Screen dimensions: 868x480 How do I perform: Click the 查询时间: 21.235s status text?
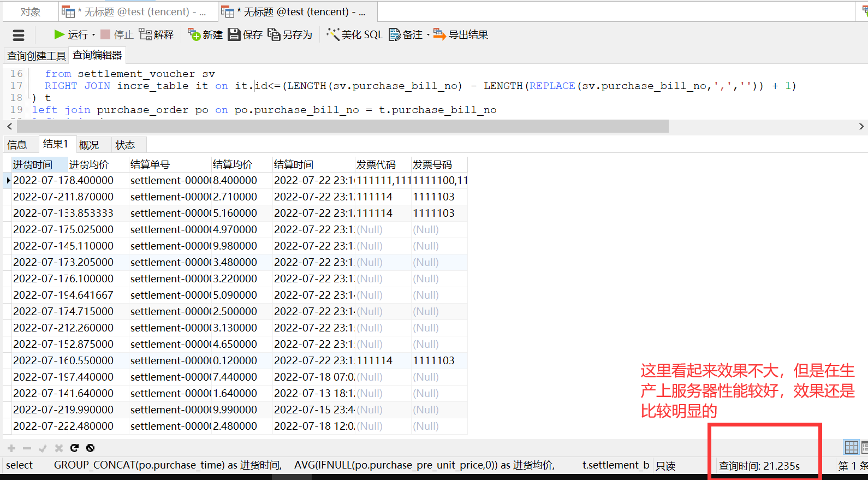[759, 466]
